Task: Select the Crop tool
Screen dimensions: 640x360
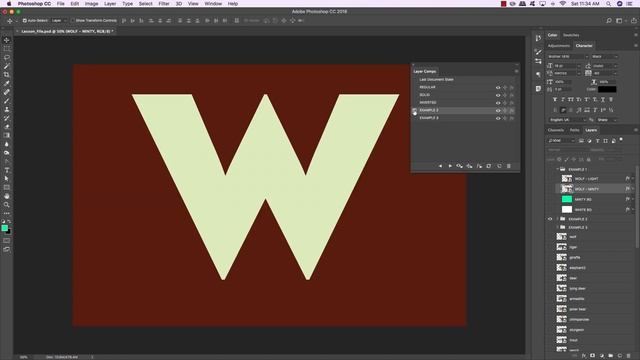Action: coord(7,75)
